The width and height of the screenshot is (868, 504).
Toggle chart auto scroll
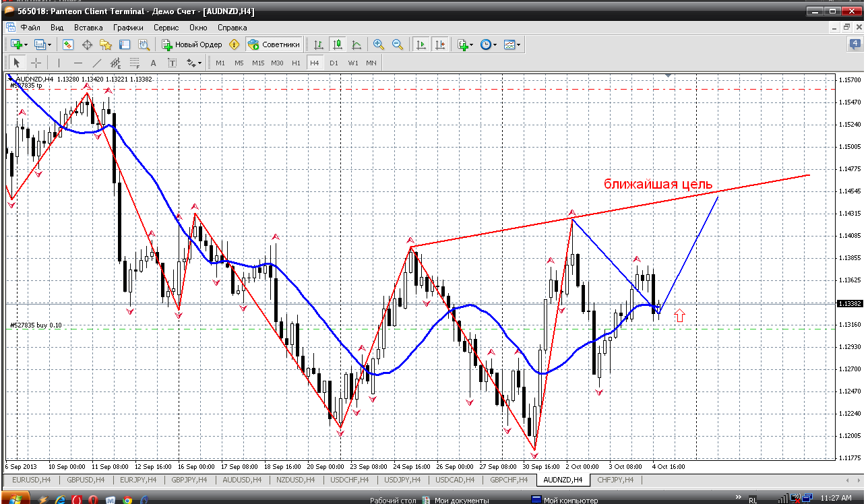[421, 44]
